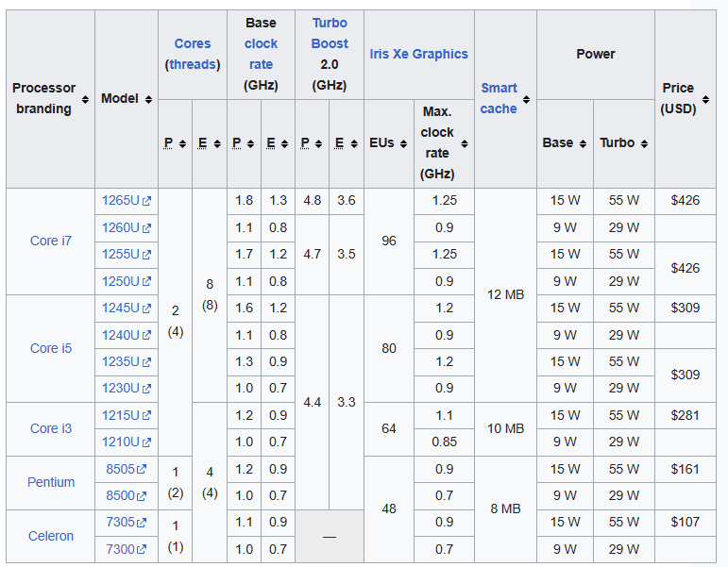
Task: Follow the Smart cache header link
Action: [x=499, y=98]
